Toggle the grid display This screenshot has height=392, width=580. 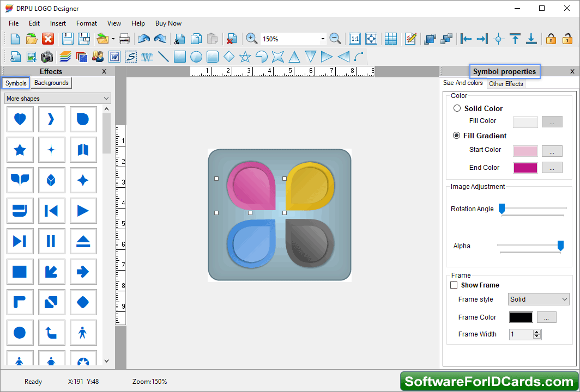[x=391, y=39]
